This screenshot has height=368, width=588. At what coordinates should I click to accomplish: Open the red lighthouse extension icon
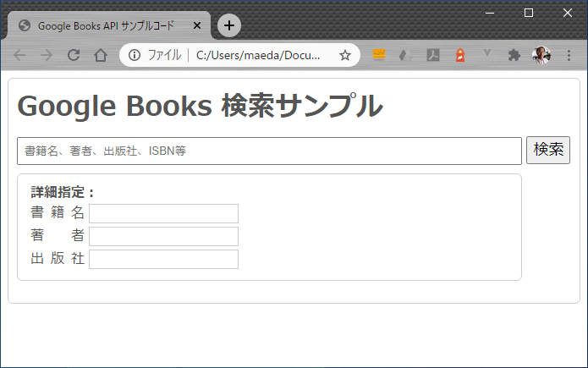[x=460, y=55]
